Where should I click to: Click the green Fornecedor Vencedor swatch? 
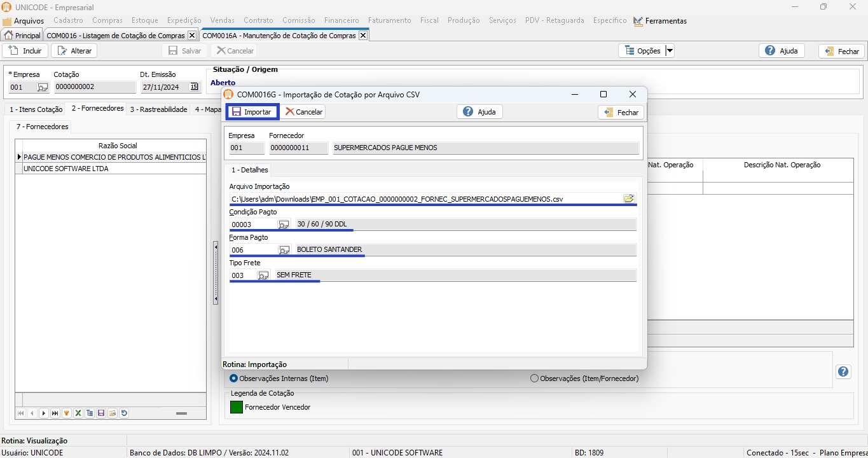click(237, 407)
